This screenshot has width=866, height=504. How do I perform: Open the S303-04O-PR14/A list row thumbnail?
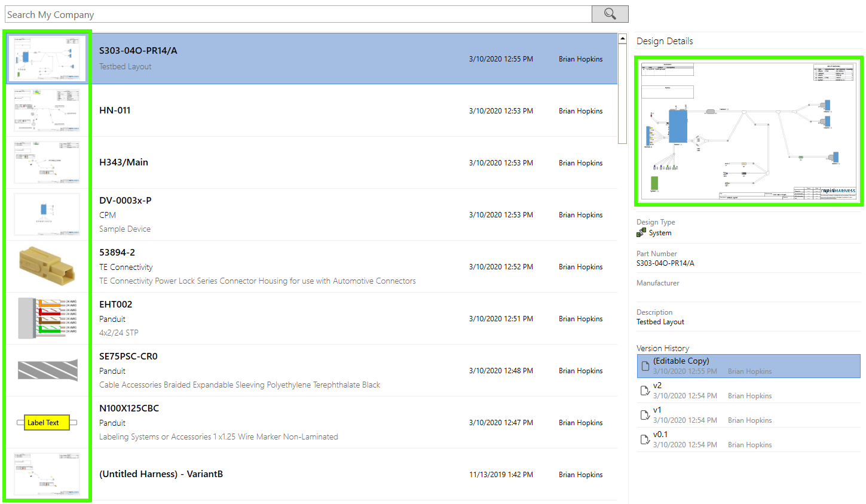coord(47,59)
